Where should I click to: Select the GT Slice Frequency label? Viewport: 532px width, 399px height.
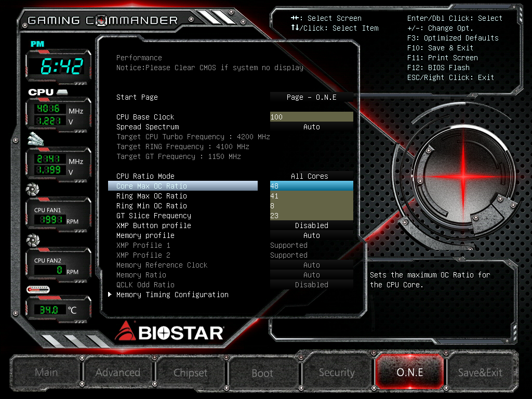pos(154,216)
